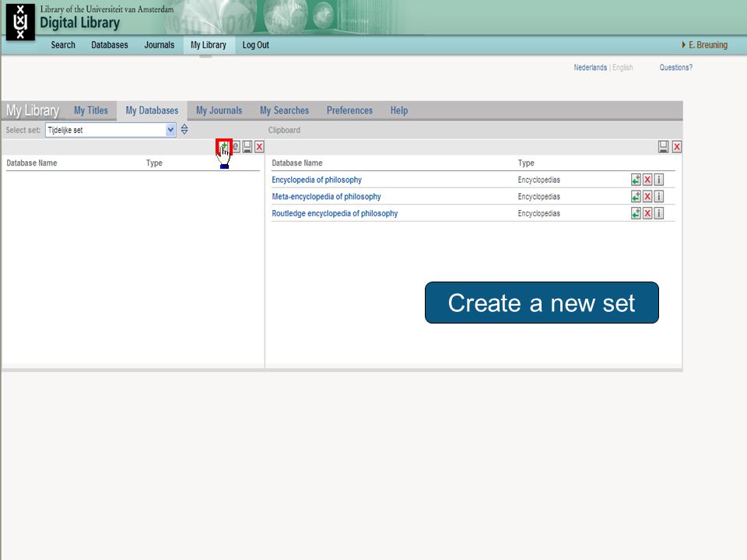Click the red X delete set icon
The width and height of the screenshot is (747, 560).
[x=259, y=147]
